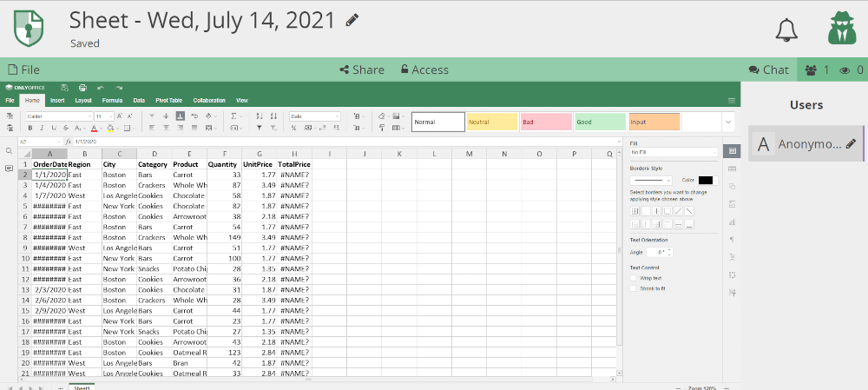Switch to the Formula tab
This screenshot has width=868, height=390.
(x=112, y=100)
